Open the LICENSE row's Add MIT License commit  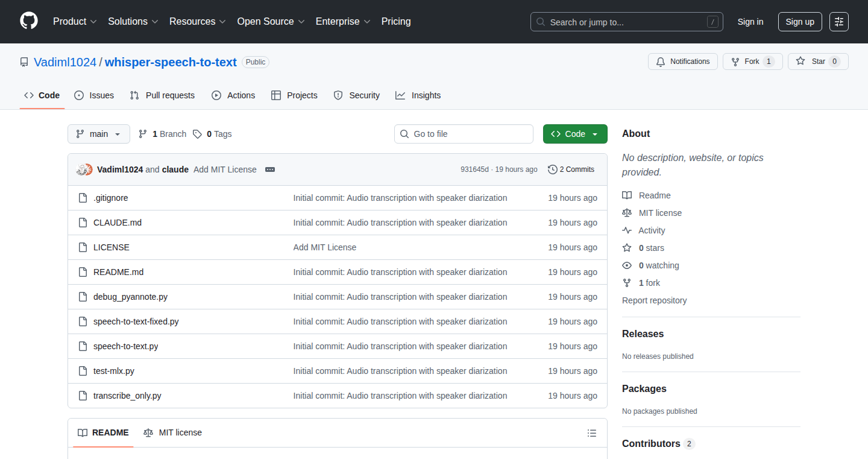click(x=325, y=247)
